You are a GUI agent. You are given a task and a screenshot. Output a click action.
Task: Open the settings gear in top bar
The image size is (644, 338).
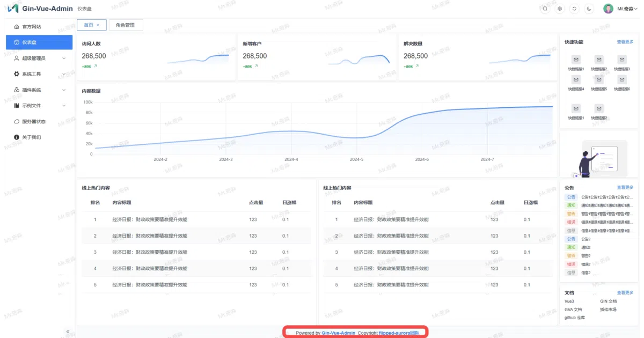(x=560, y=9)
